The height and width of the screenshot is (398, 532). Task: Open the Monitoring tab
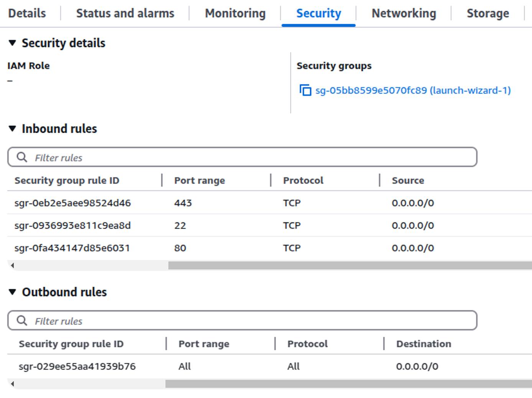pos(235,13)
